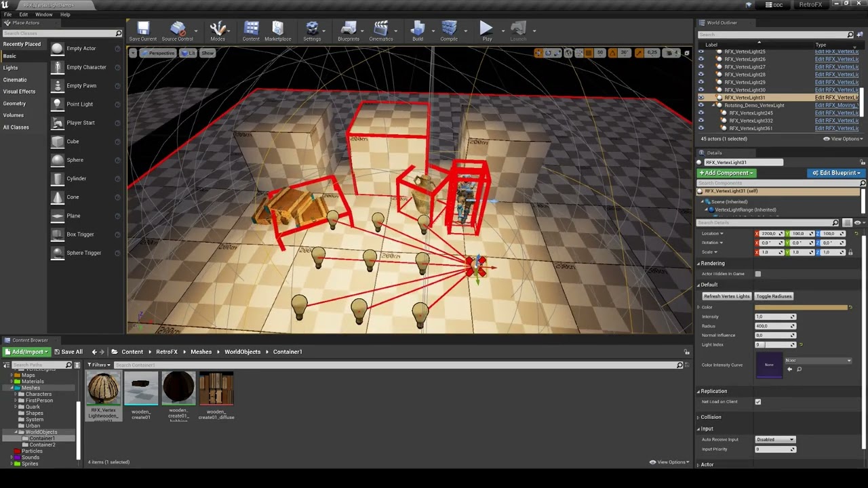Toggle the Actor Hidden In Game checkbox
This screenshot has height=488, width=868.
click(x=758, y=274)
